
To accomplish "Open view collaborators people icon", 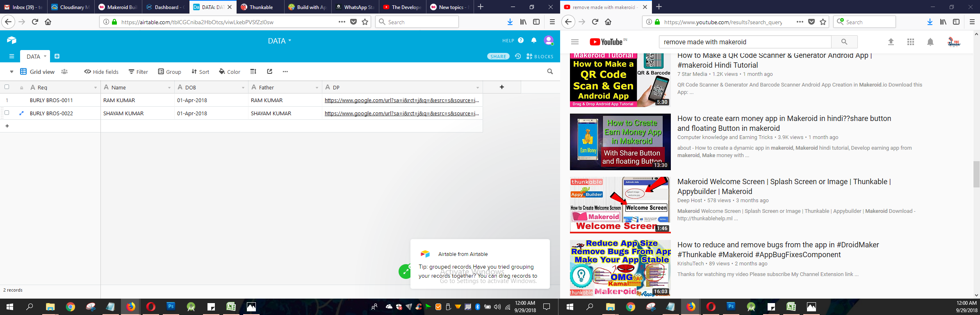I will (64, 71).
